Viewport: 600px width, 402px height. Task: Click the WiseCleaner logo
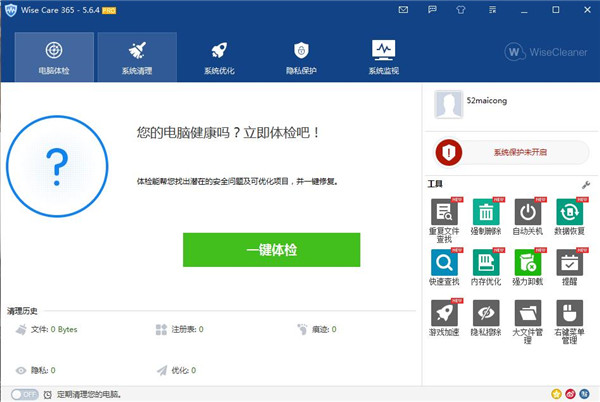546,52
